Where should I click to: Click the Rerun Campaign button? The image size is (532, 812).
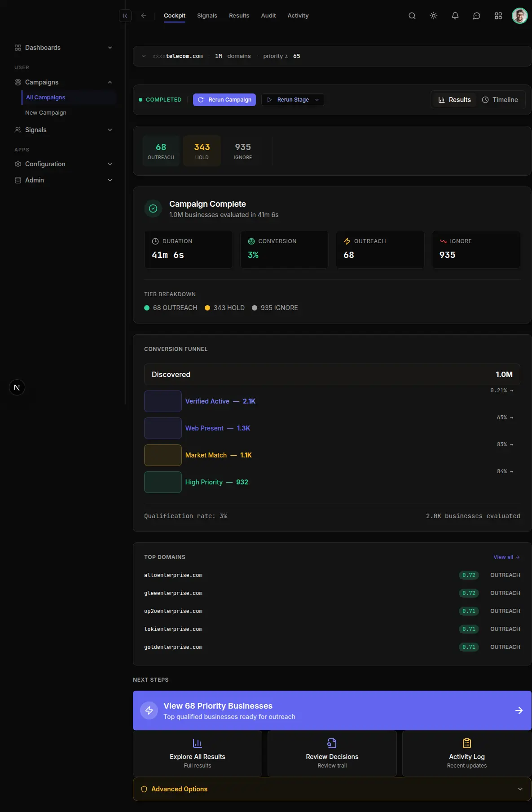coord(224,100)
